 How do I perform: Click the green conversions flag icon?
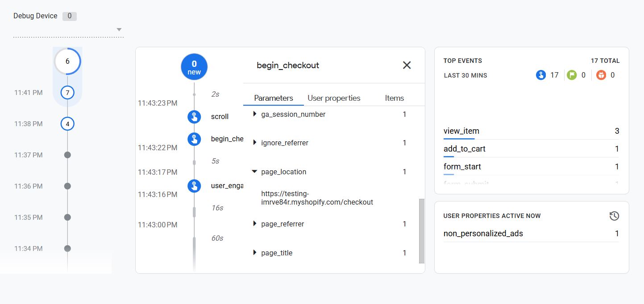pyautogui.click(x=572, y=75)
